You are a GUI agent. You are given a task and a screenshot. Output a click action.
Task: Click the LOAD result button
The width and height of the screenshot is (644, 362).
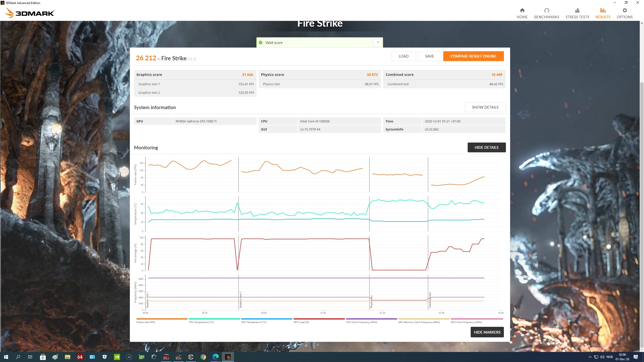pos(404,56)
